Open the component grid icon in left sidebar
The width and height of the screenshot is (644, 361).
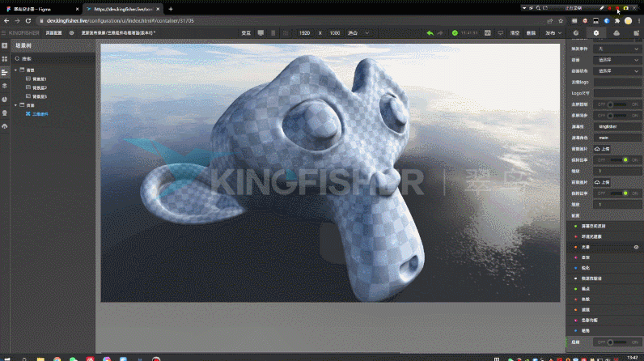(x=5, y=59)
